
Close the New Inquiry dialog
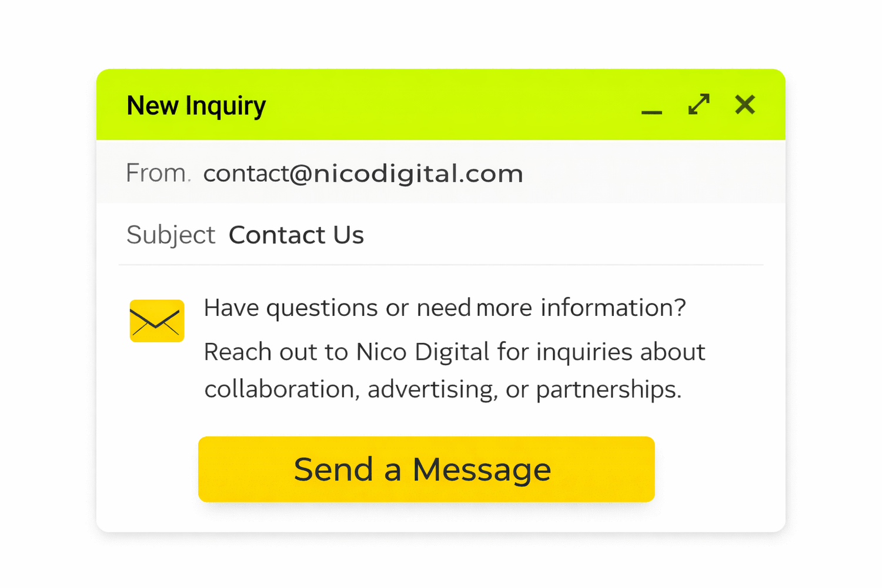(x=745, y=105)
